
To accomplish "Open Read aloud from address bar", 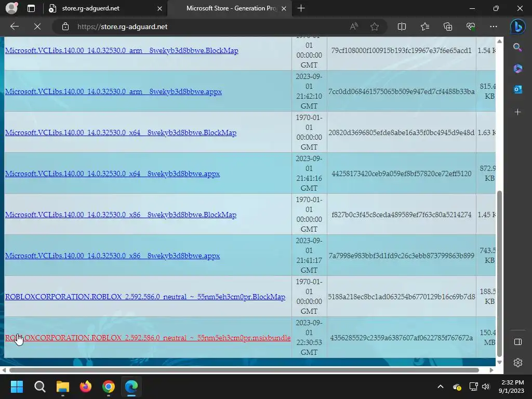I will pyautogui.click(x=354, y=26).
